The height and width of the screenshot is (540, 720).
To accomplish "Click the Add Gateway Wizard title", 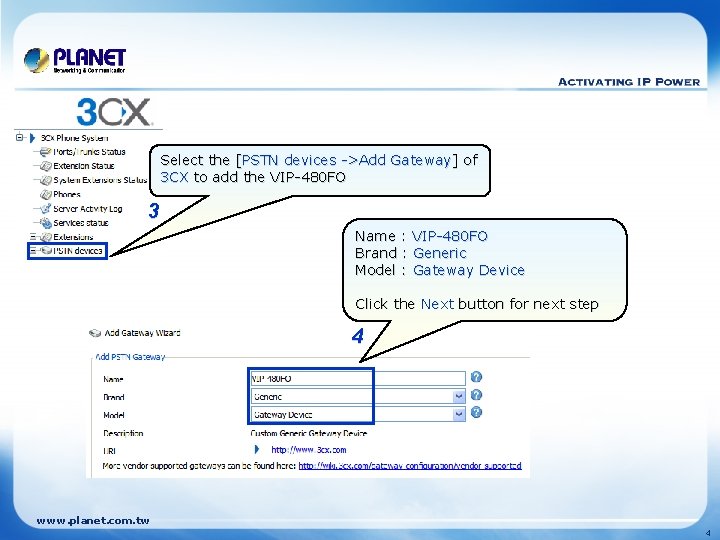I will click(142, 333).
